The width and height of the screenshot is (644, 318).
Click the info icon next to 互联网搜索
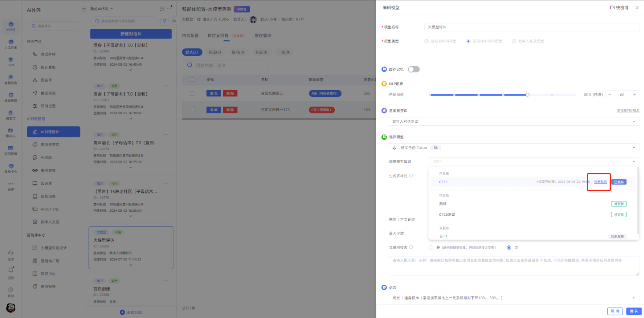coord(411,247)
